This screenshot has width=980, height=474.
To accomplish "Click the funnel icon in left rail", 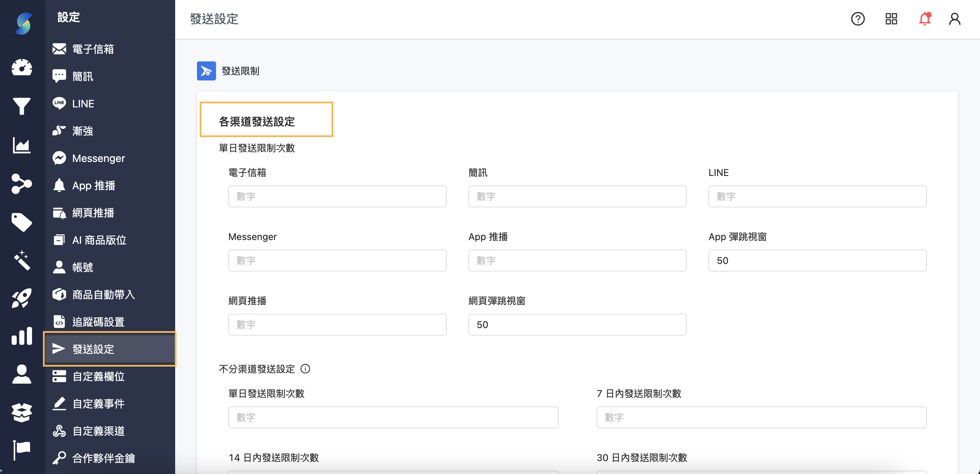I will pyautogui.click(x=22, y=106).
